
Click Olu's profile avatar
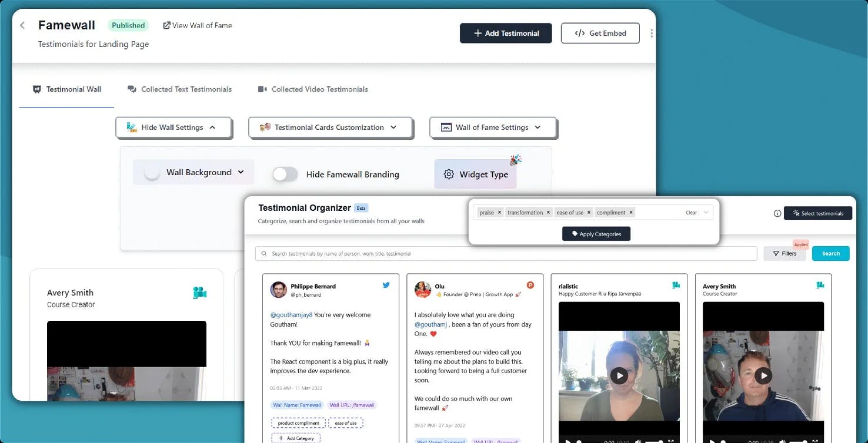click(423, 289)
